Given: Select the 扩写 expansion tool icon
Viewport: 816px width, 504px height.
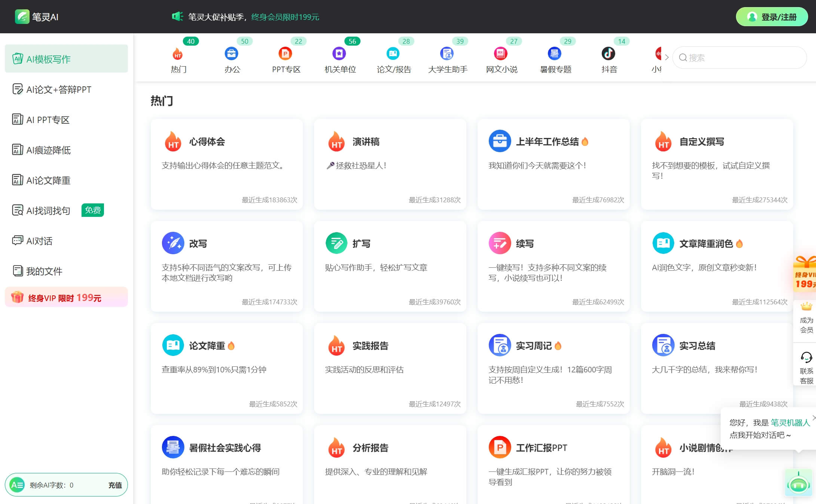Looking at the screenshot, I should click(x=336, y=243).
